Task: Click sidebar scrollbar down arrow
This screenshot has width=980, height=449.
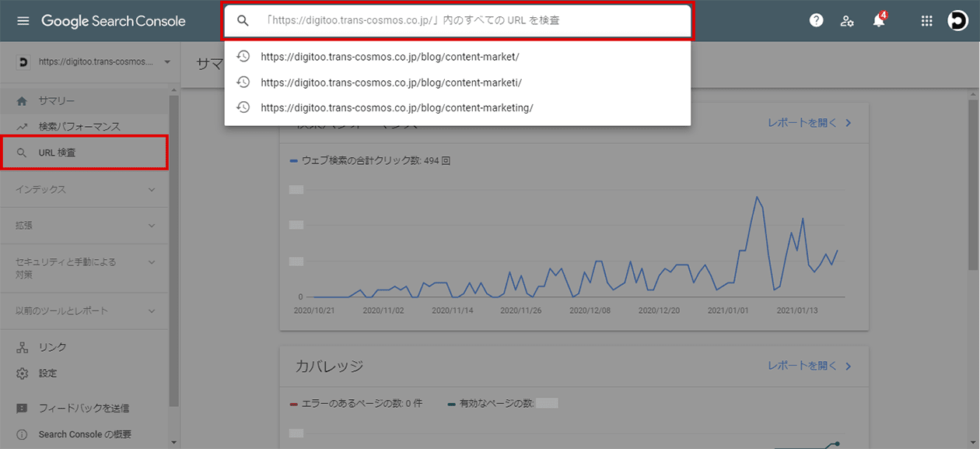Action: [174, 443]
